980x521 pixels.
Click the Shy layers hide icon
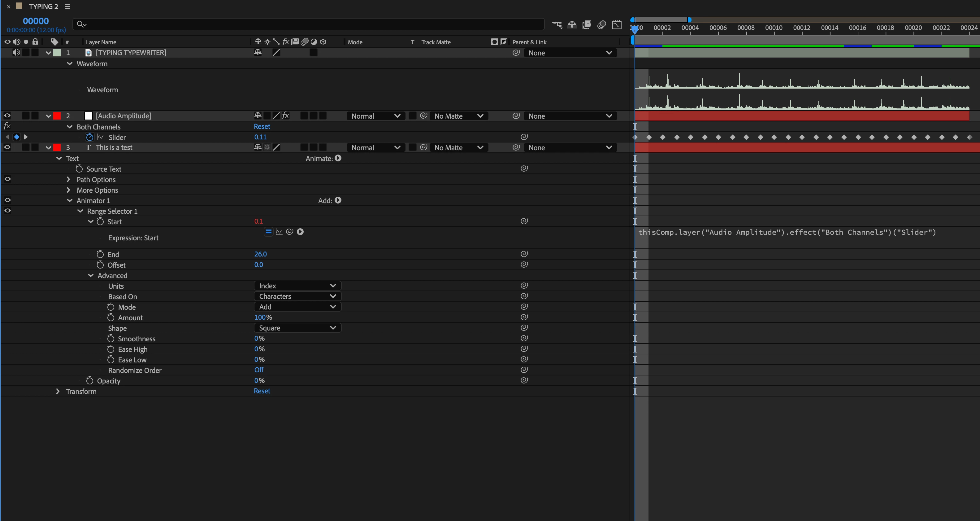572,25
